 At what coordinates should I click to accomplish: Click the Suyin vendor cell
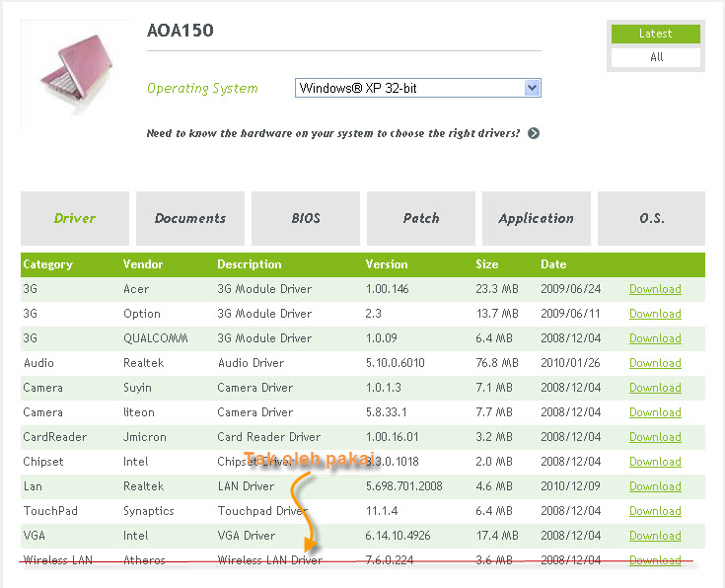point(137,388)
